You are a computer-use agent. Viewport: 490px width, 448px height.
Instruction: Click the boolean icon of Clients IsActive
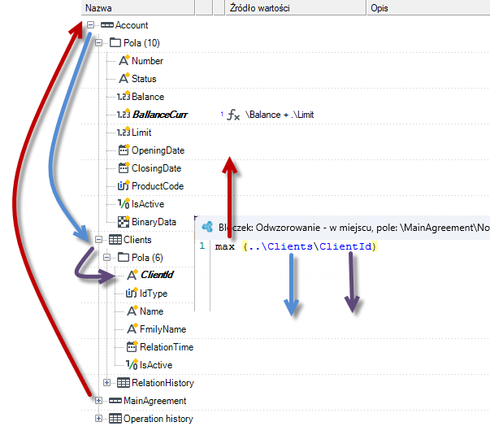tap(132, 364)
